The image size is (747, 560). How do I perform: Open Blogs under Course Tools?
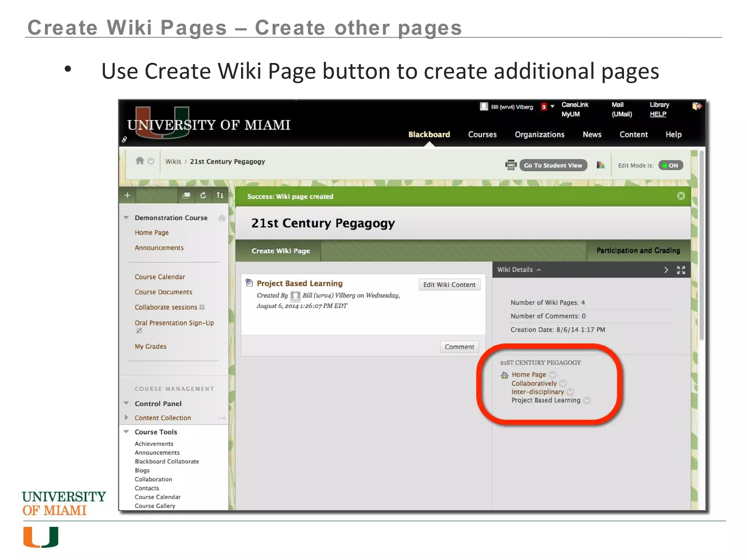[x=142, y=470]
